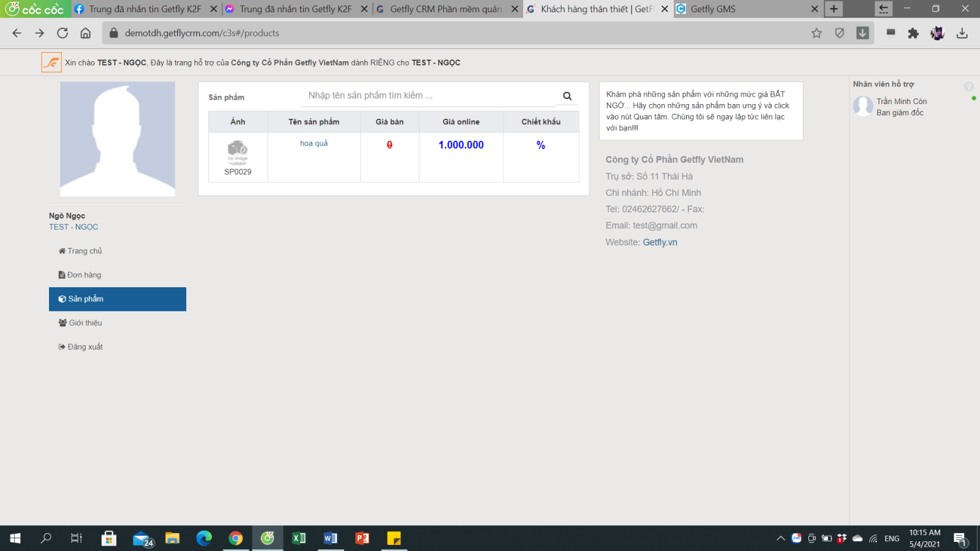Click the no-image thumbnail for product SP0029
The image size is (980, 551).
[238, 152]
